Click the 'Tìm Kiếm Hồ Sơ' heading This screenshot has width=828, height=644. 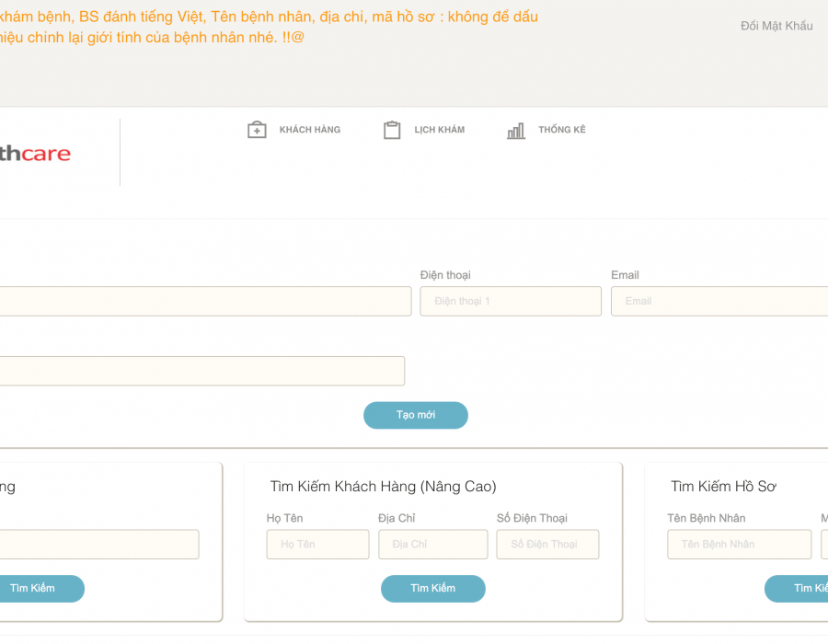[x=723, y=486]
